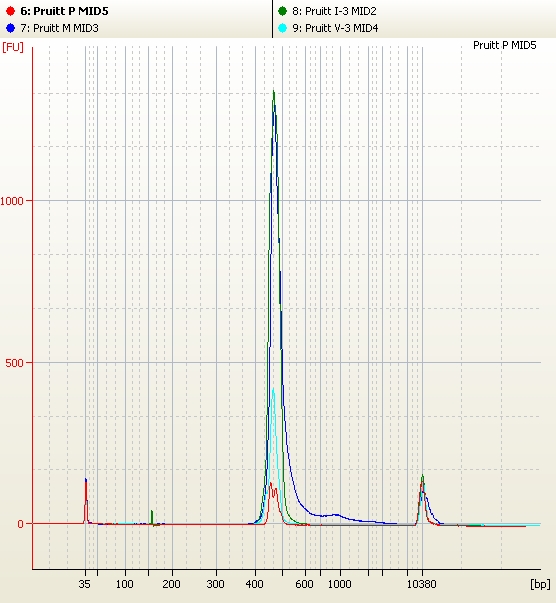Click the 'Pruitt P MID5' chart title text

(x=504, y=45)
